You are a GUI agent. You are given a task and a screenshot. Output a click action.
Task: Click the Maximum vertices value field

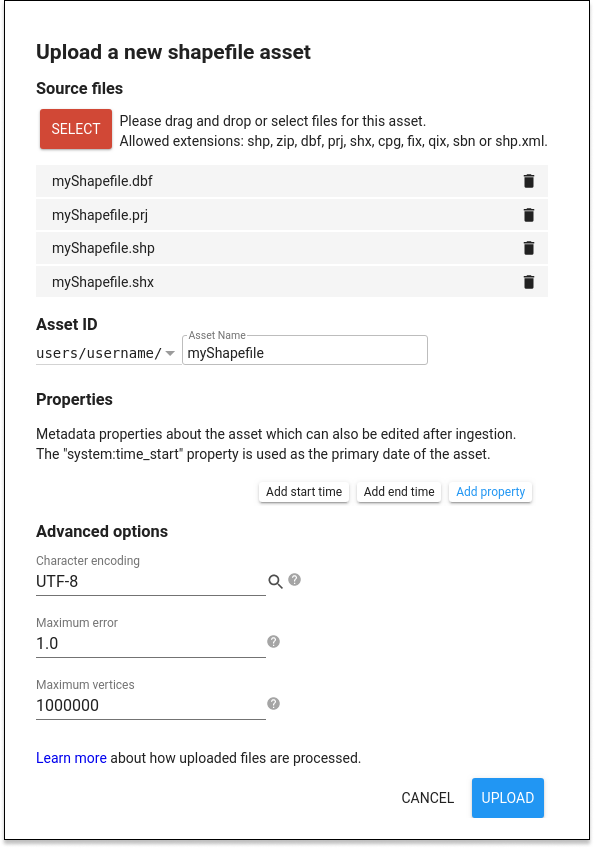pyautogui.click(x=150, y=705)
